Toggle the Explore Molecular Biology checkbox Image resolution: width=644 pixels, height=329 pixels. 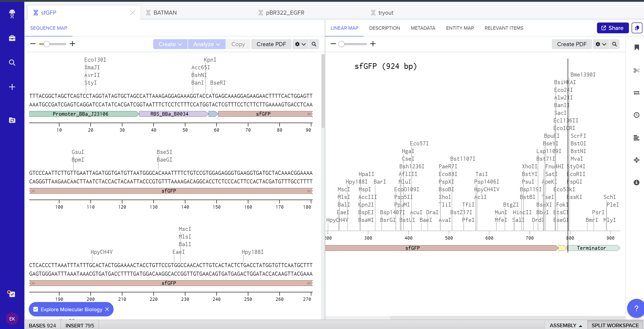pyautogui.click(x=36, y=309)
